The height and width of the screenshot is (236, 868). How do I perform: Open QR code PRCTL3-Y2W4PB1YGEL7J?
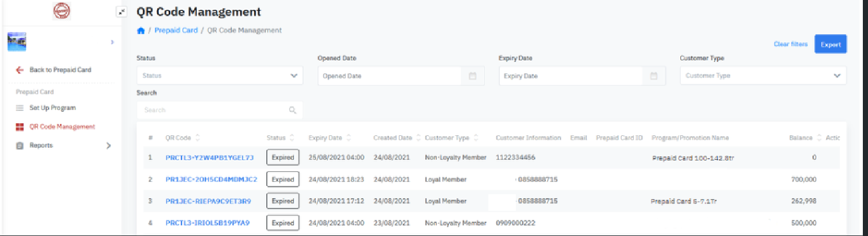coord(210,158)
